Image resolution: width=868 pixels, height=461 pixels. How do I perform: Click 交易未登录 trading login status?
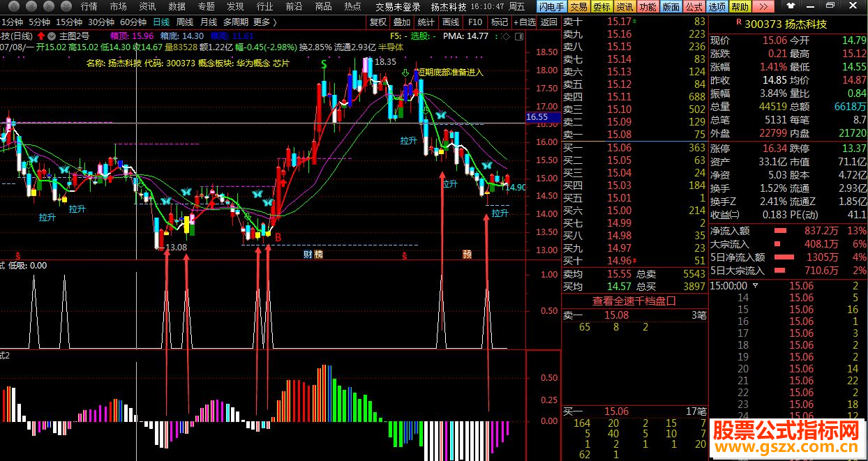click(398, 6)
